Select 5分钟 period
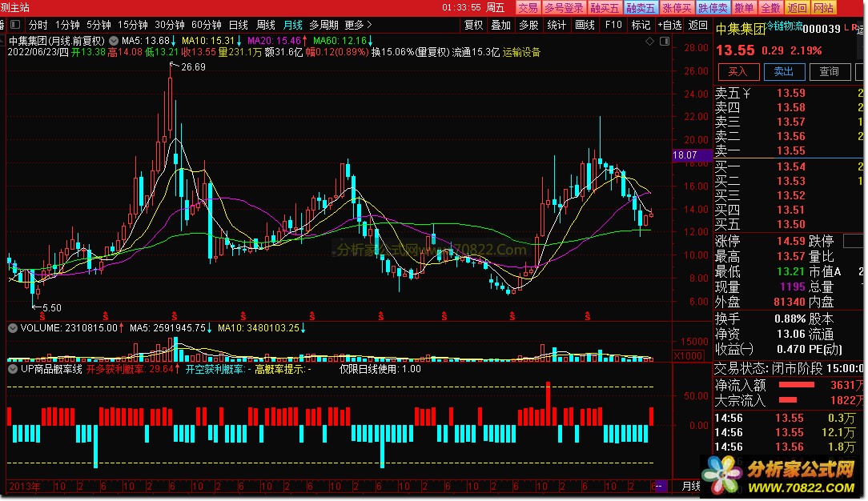Screen dimensions: 868x501 pos(98,25)
